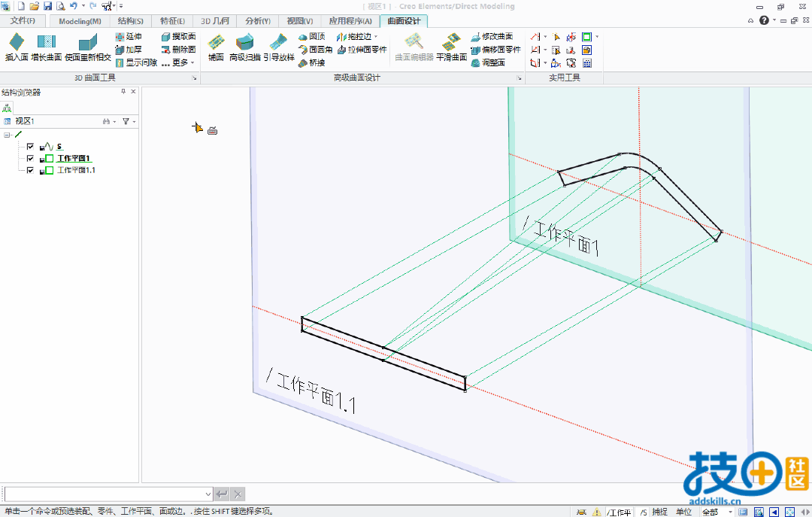Click the Undo arrow icon

pyautogui.click(x=73, y=6)
